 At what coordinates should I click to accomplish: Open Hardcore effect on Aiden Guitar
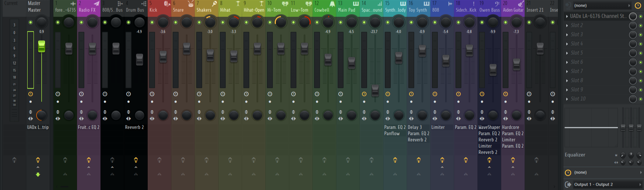coord(511,127)
